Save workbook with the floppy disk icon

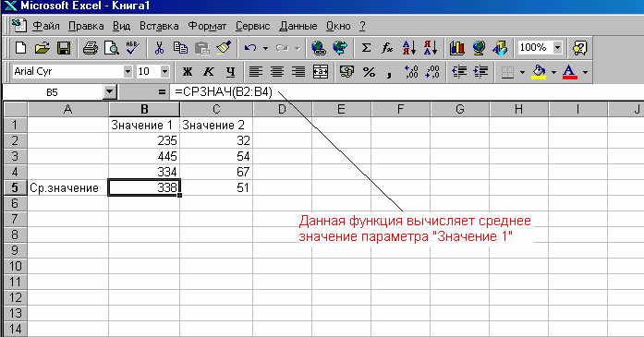(64, 48)
